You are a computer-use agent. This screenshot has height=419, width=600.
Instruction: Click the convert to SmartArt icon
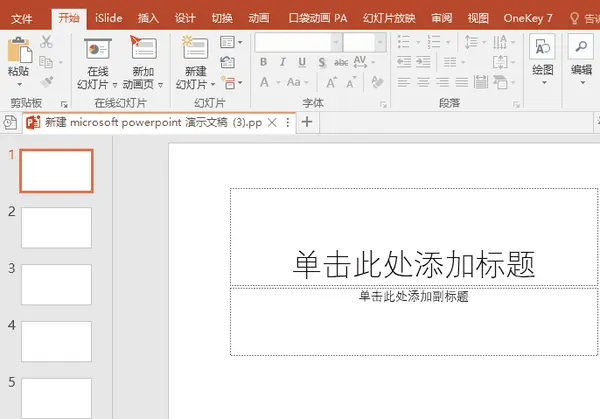click(501, 82)
